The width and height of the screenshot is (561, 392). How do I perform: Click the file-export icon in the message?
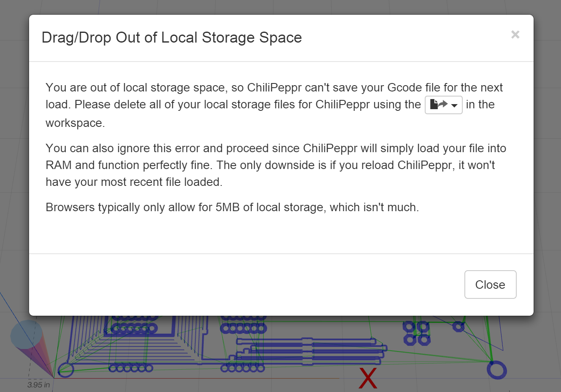[438, 105]
